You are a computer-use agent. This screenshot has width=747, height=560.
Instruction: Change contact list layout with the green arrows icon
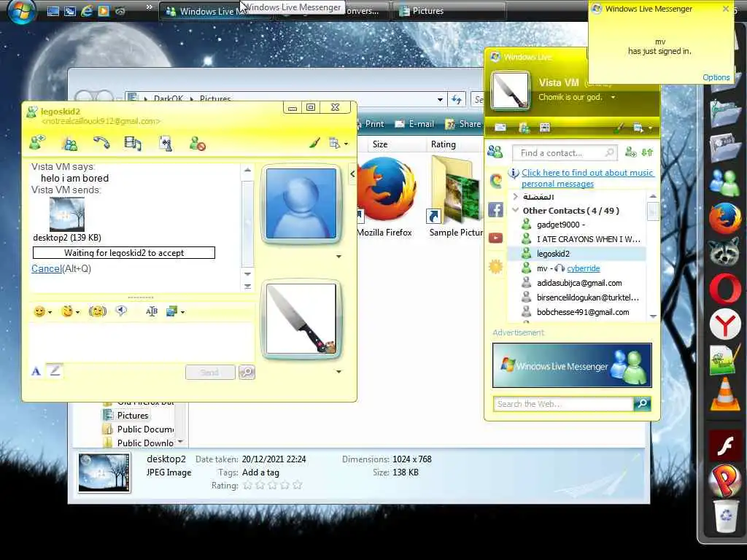click(x=647, y=152)
